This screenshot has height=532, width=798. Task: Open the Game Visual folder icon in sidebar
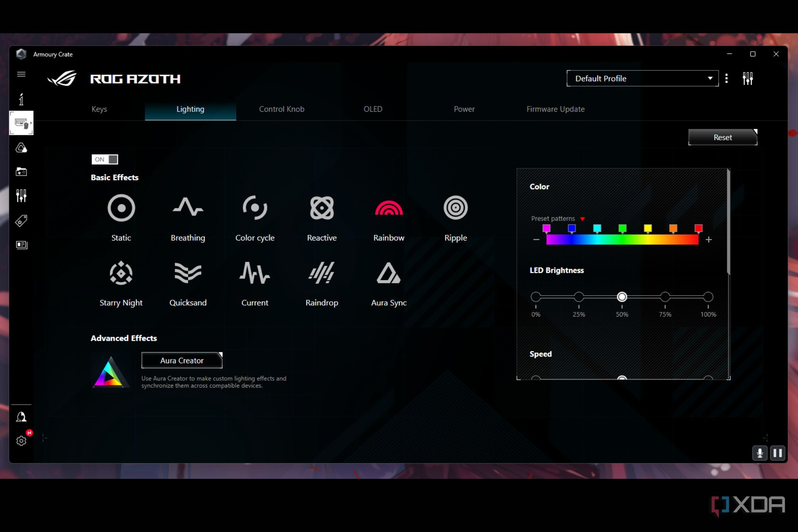pos(21,172)
